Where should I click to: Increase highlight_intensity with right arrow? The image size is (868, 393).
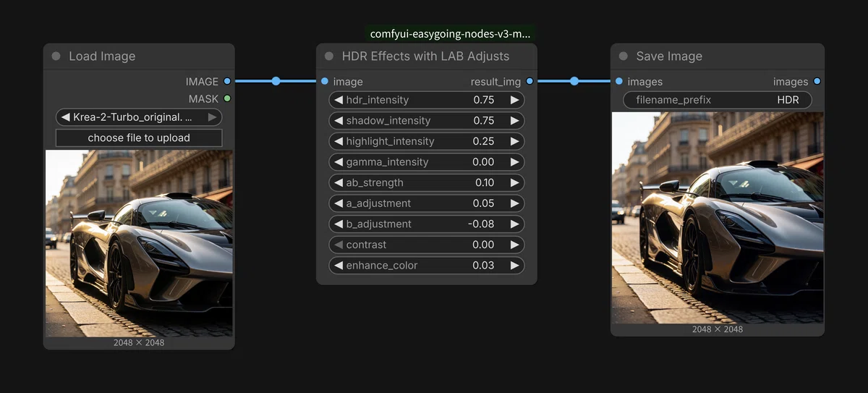point(514,141)
